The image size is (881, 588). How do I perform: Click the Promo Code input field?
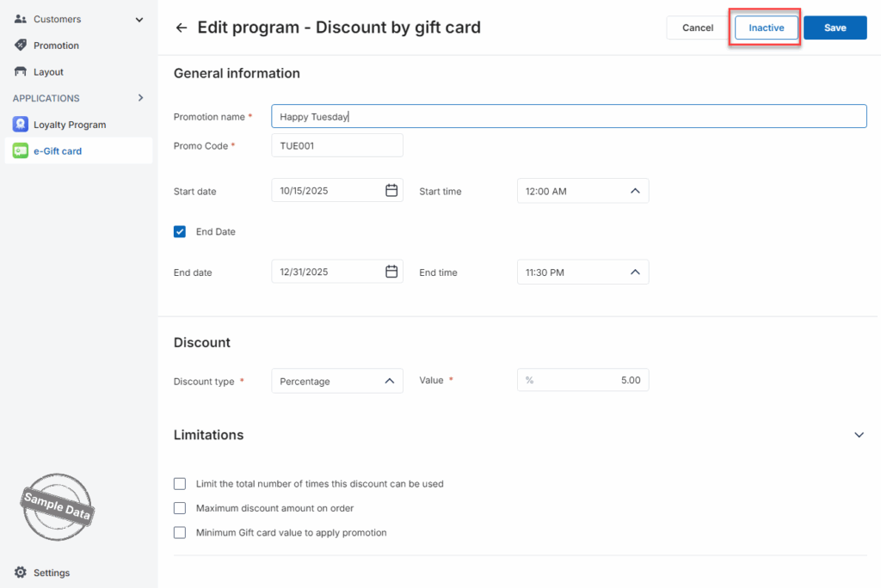[x=336, y=146]
